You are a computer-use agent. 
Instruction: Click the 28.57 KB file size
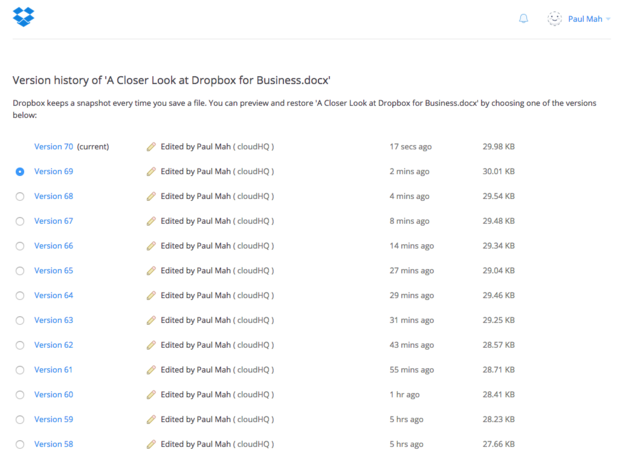(499, 345)
